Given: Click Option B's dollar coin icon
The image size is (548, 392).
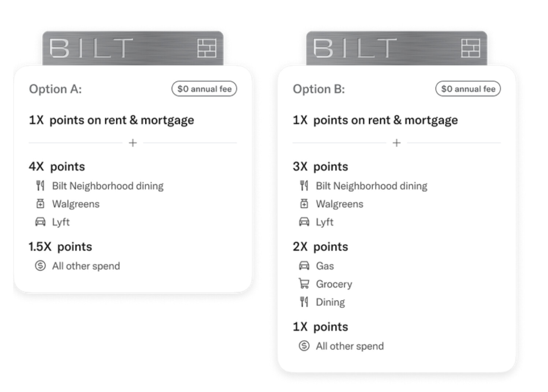Looking at the screenshot, I should click(x=304, y=346).
